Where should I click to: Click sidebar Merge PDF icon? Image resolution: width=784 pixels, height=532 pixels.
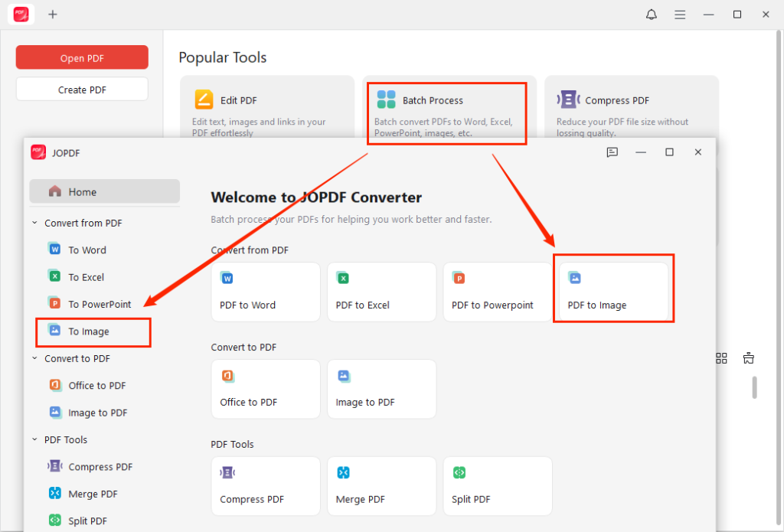click(x=55, y=493)
